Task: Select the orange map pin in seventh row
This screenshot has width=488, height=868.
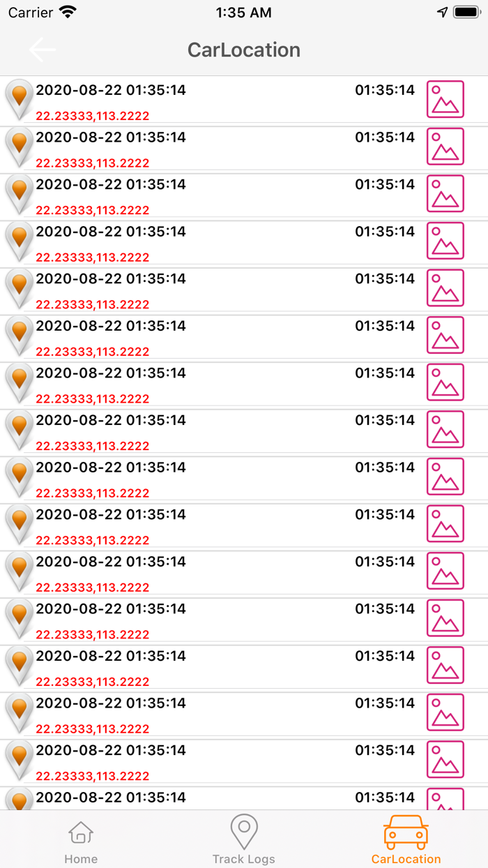Action: click(20, 382)
